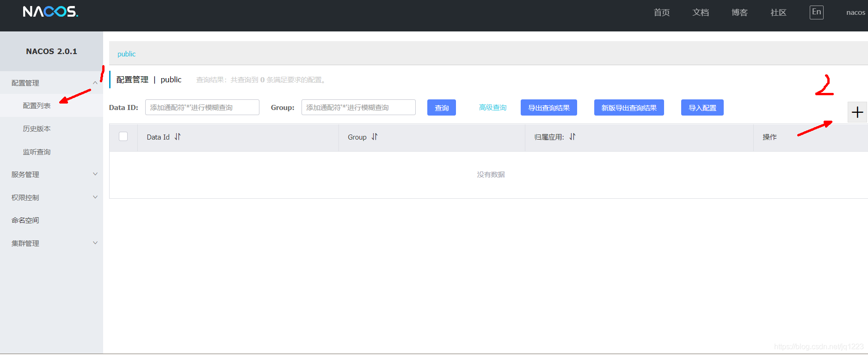This screenshot has height=355, width=868.
Task: Click 导入配置 button
Action: (702, 108)
